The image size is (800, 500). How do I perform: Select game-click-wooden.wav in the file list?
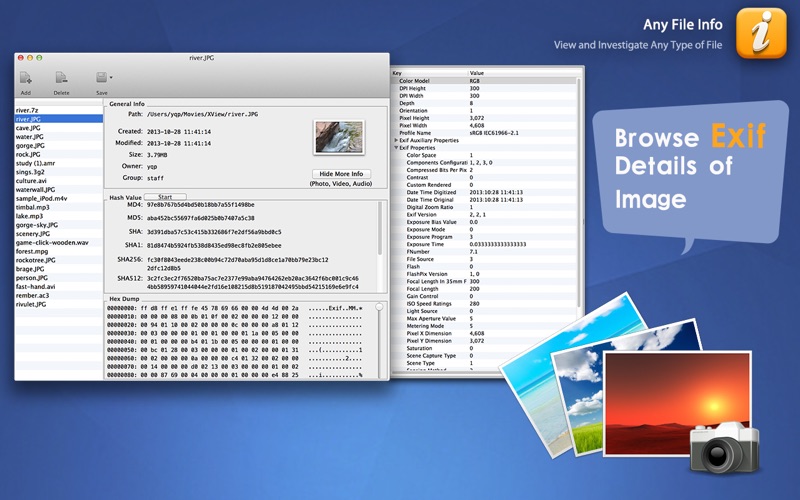pyautogui.click(x=59, y=242)
